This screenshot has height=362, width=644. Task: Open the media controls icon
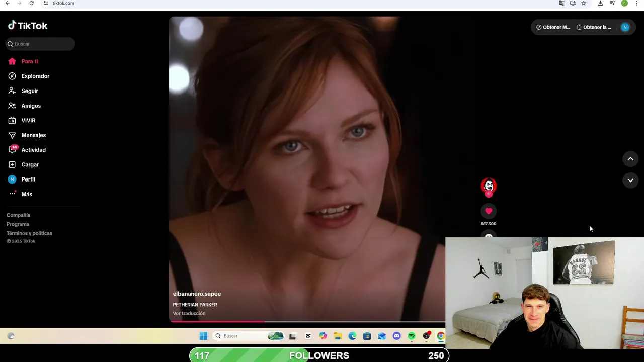pyautogui.click(x=612, y=3)
